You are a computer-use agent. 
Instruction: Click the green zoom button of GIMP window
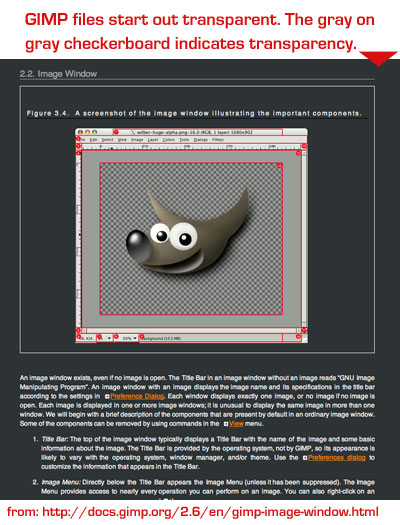point(94,132)
